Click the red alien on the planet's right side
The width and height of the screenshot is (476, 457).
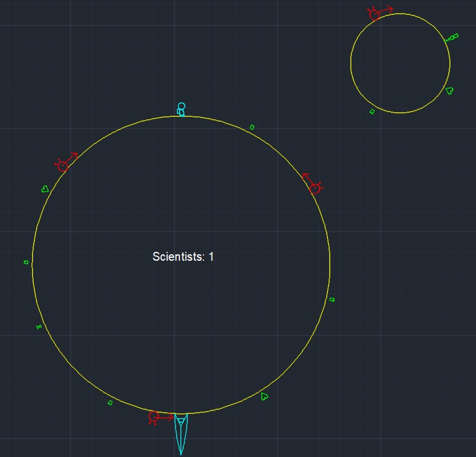click(x=314, y=187)
